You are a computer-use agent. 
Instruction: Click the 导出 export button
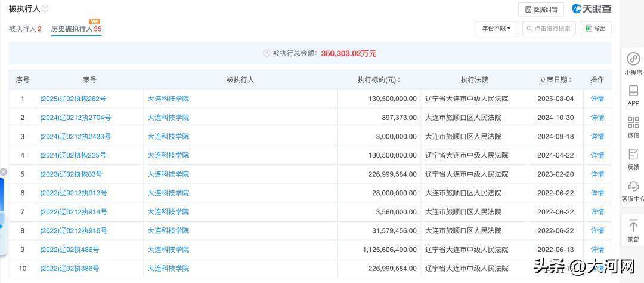595,28
